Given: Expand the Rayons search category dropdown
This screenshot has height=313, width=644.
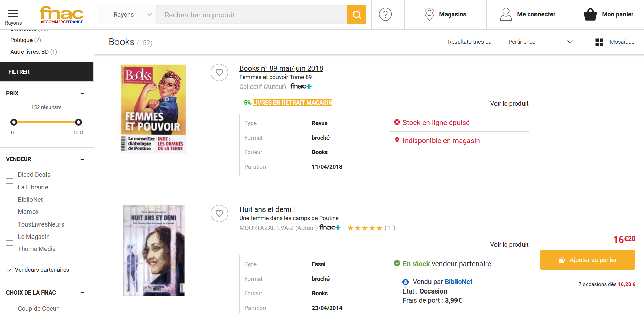Looking at the screenshot, I should tap(132, 15).
